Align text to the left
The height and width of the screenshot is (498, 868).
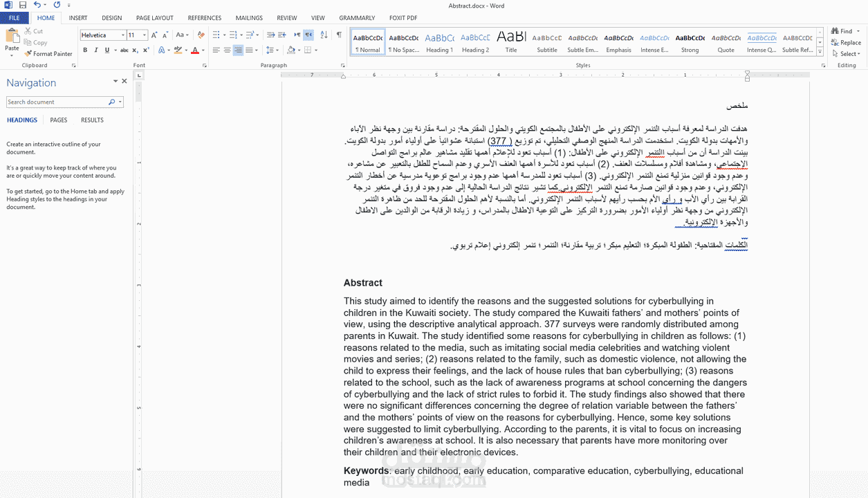[216, 50]
